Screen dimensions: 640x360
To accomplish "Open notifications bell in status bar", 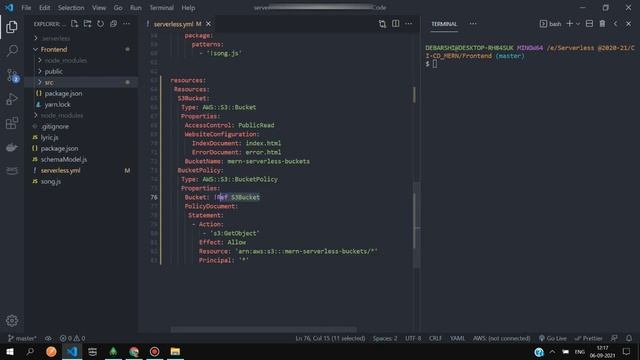I will [629, 338].
